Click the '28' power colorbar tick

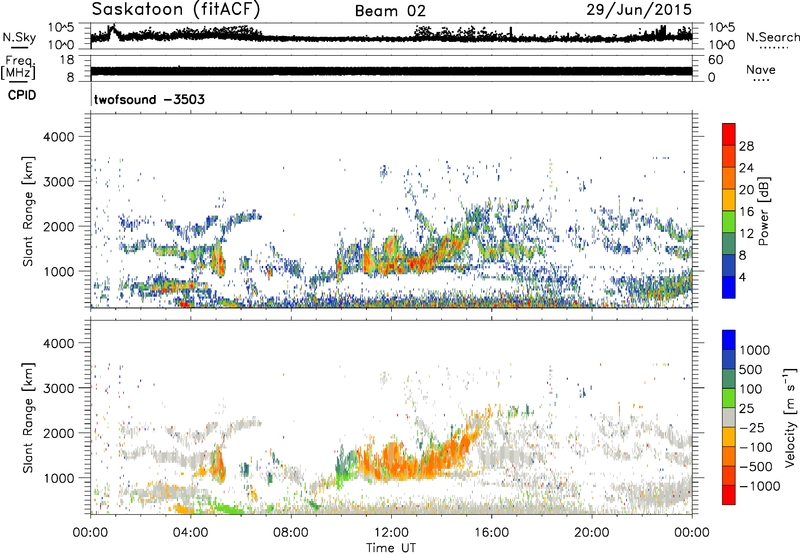(x=746, y=146)
